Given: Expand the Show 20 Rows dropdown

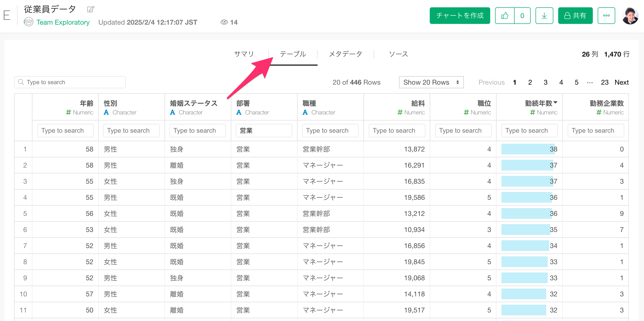Looking at the screenshot, I should click(431, 82).
